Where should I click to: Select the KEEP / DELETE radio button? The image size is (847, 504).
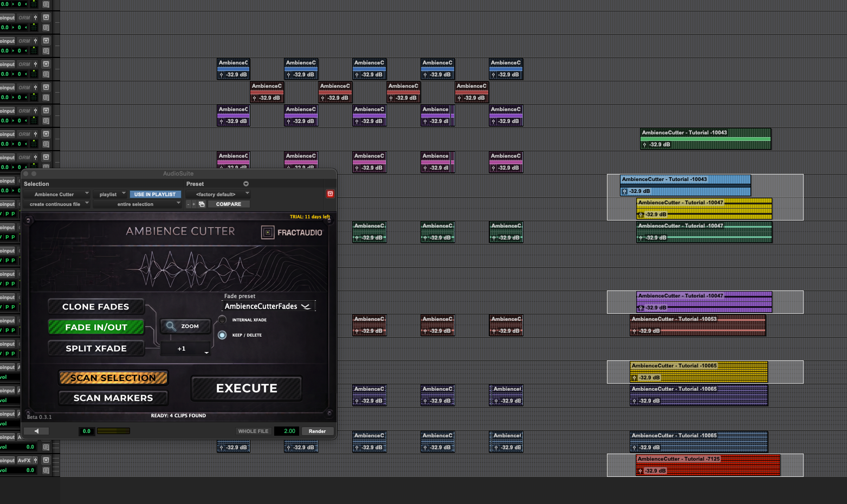coord(222,335)
